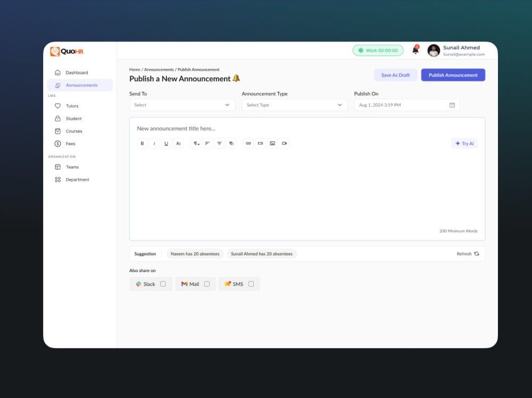Open the Courses menu item
Screen dimensions: 532x398
80,131
